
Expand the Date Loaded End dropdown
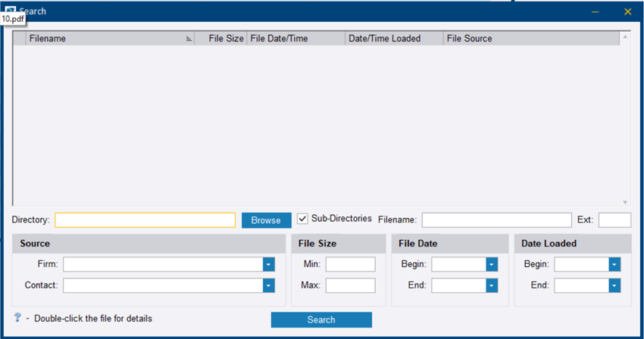614,285
